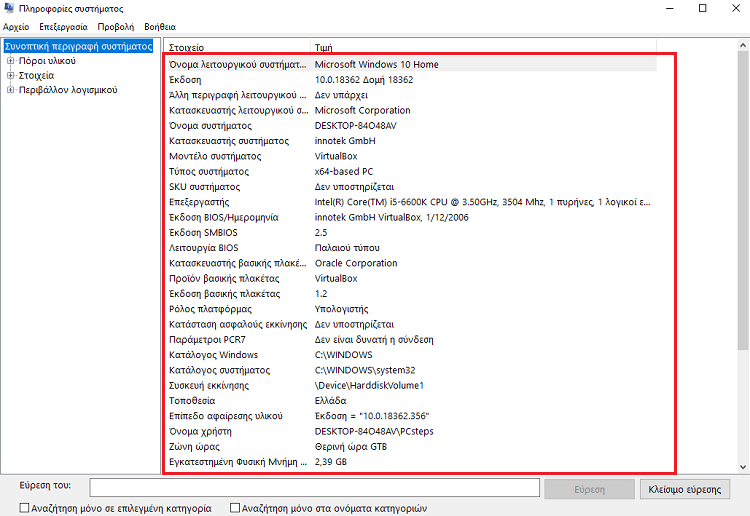Click the greyed Εύρεση button

coord(589,489)
